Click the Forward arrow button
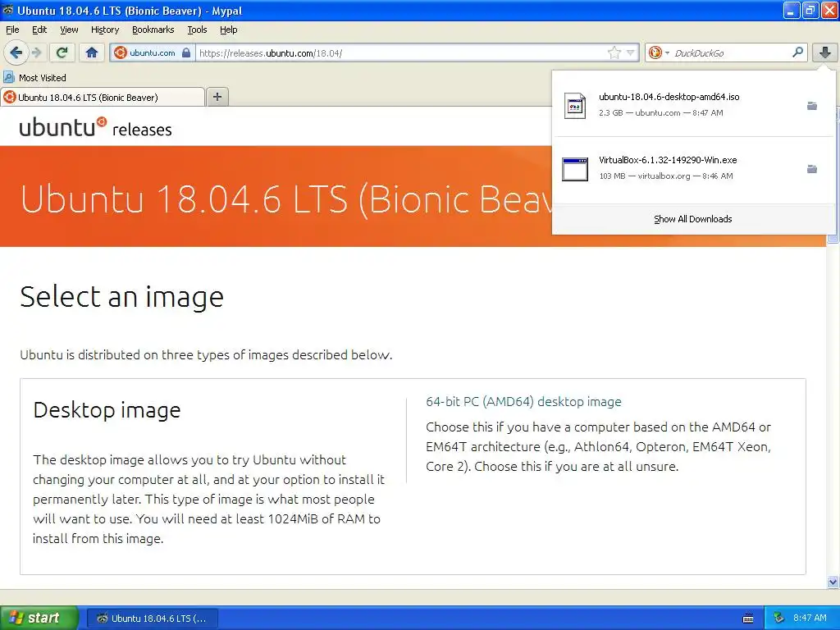Screen dimensions: 840x630 [36, 52]
